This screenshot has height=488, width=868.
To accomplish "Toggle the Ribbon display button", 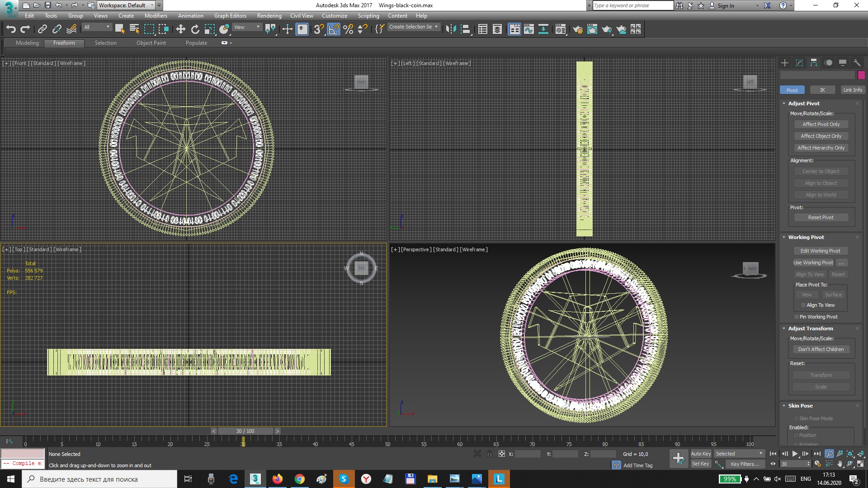I will pyautogui.click(x=514, y=29).
